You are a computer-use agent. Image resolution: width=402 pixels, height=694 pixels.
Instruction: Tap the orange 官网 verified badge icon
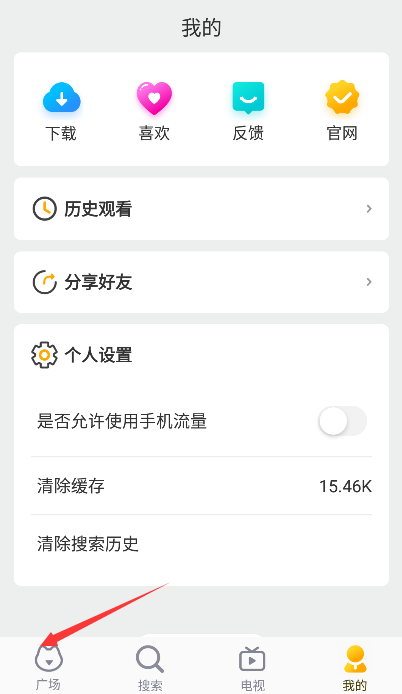pos(342,97)
